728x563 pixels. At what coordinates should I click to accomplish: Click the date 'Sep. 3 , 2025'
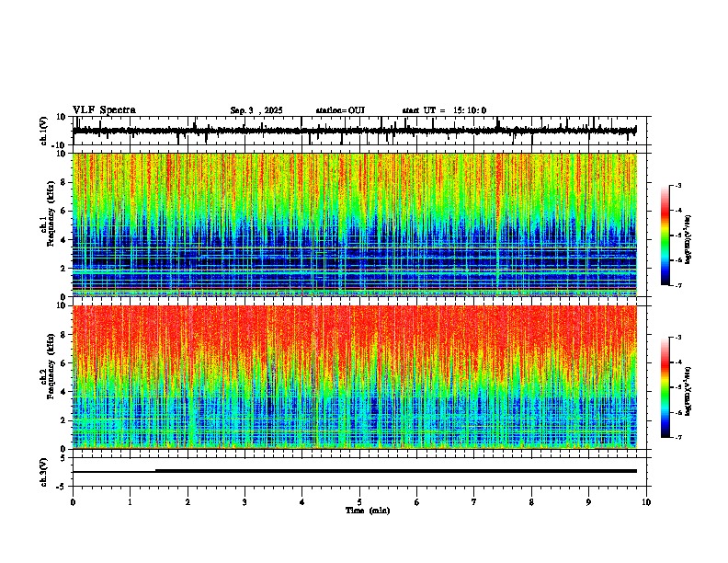[x=256, y=110]
